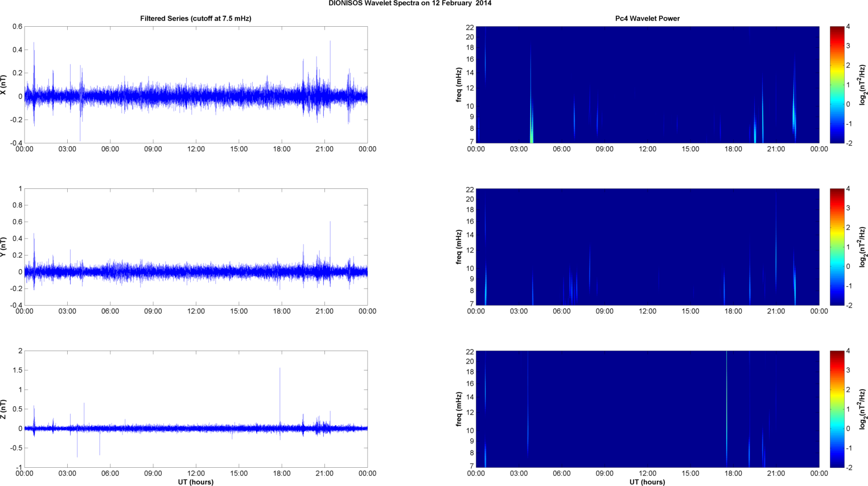Click the middle spectrogram's color bar
This screenshot has height=486, width=868.
coord(837,247)
